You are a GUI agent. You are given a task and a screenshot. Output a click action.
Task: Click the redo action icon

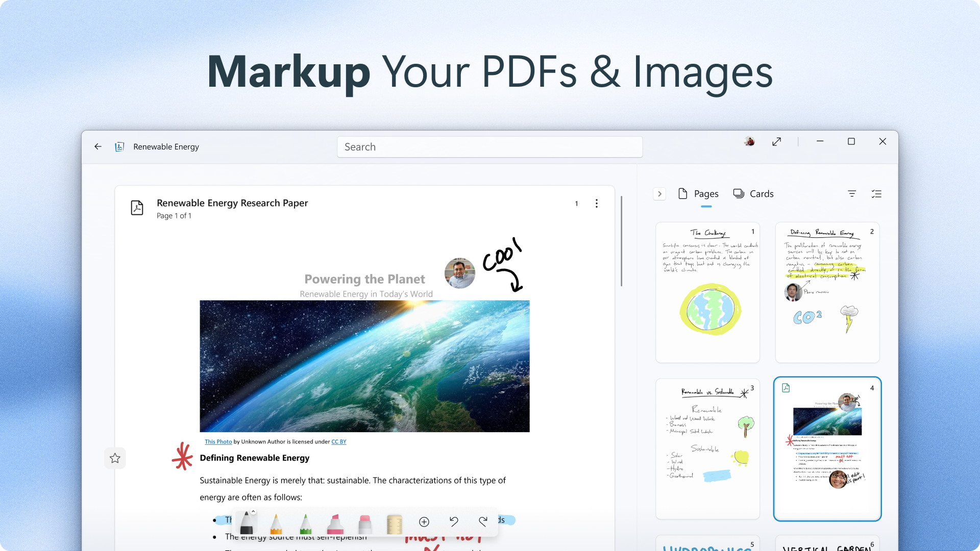(x=483, y=520)
